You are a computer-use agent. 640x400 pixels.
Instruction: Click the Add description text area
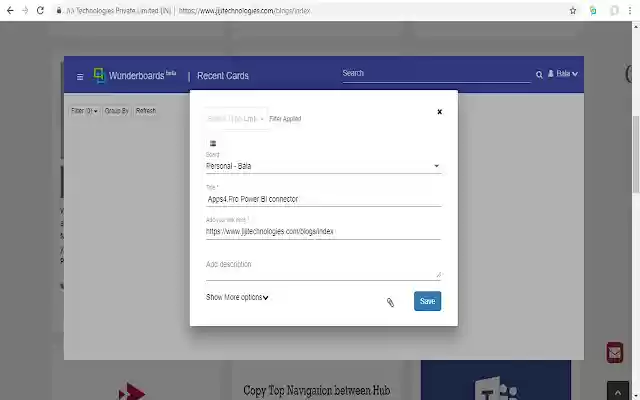(x=323, y=267)
